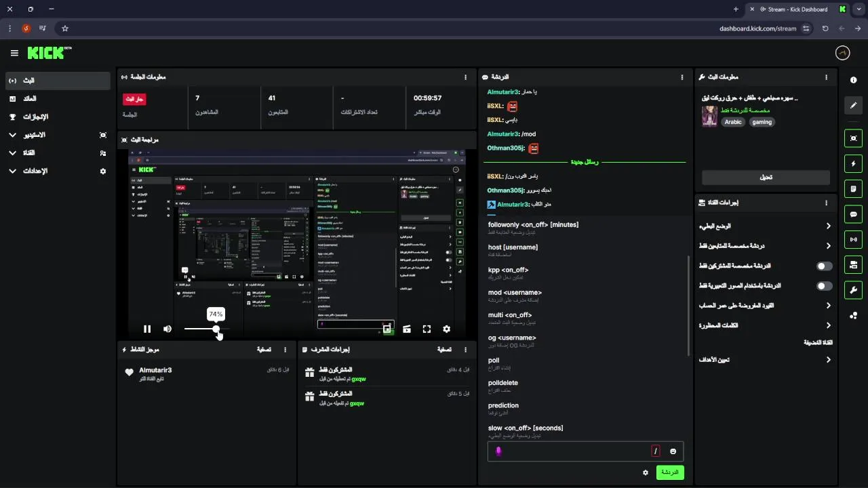868x488 pixels.
Task: Click the three-circles icon at bottom of right toolbar
Action: pyautogui.click(x=854, y=316)
